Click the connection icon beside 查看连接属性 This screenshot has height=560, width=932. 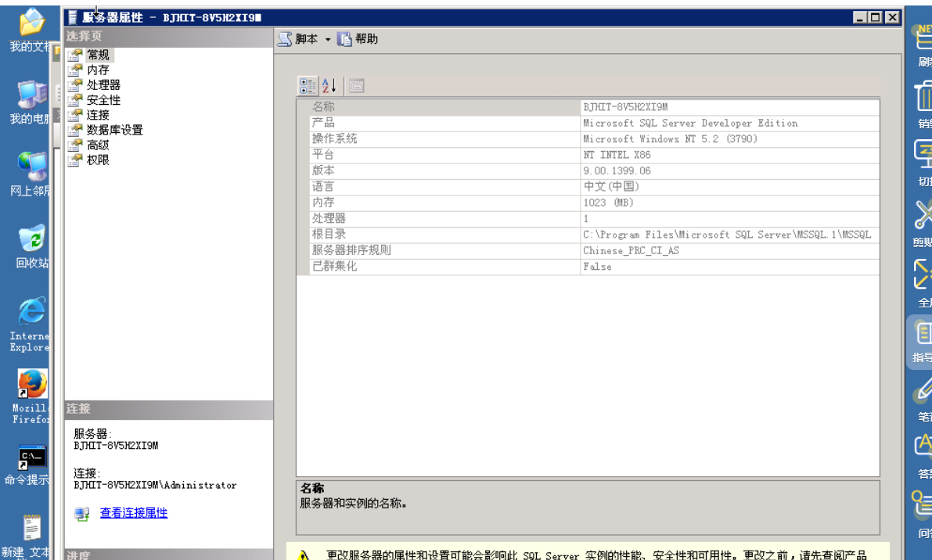[x=81, y=514]
